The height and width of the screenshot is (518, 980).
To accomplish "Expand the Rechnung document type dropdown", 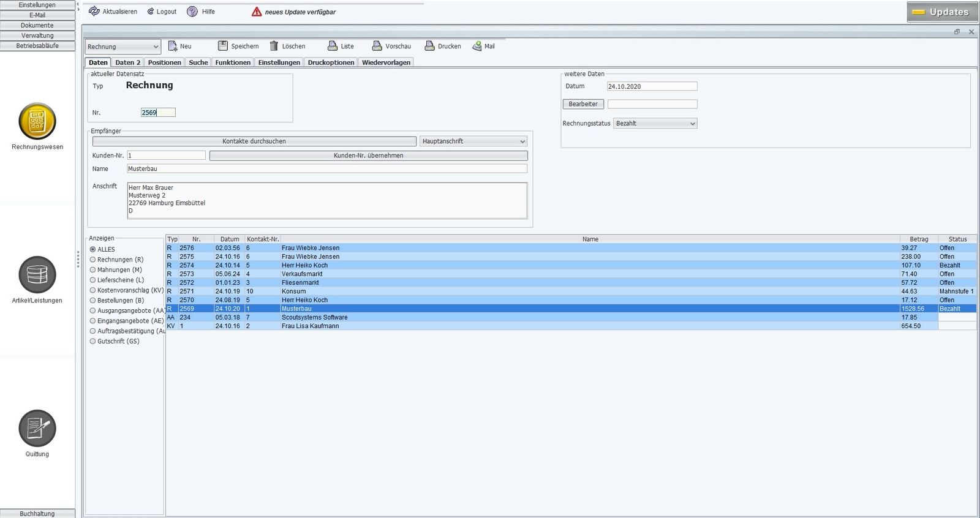I will (x=123, y=47).
